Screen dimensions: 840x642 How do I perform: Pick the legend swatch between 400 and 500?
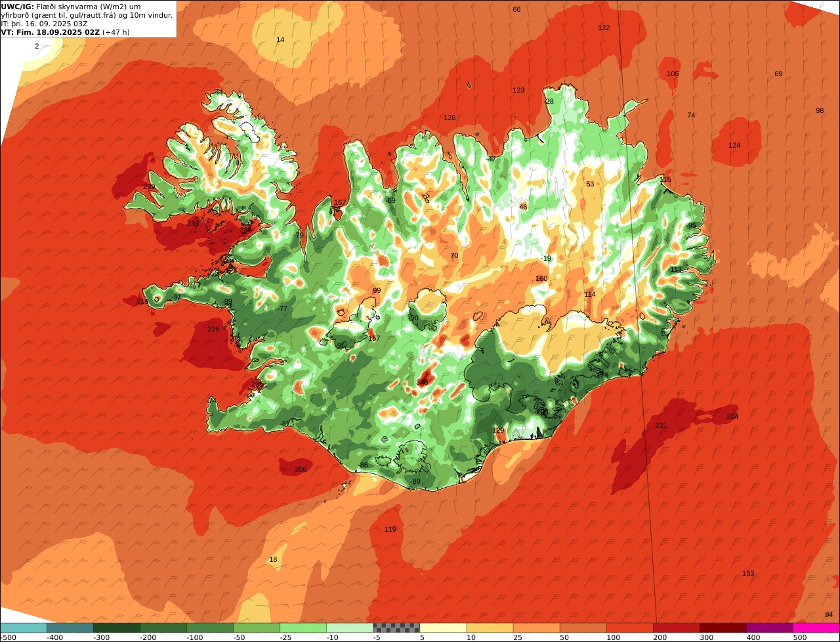[x=770, y=628]
